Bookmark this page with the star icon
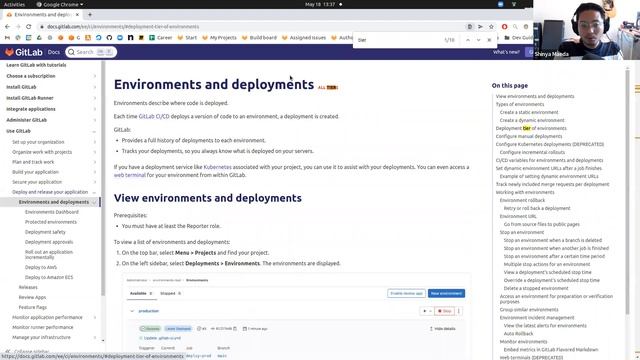 [491, 27]
